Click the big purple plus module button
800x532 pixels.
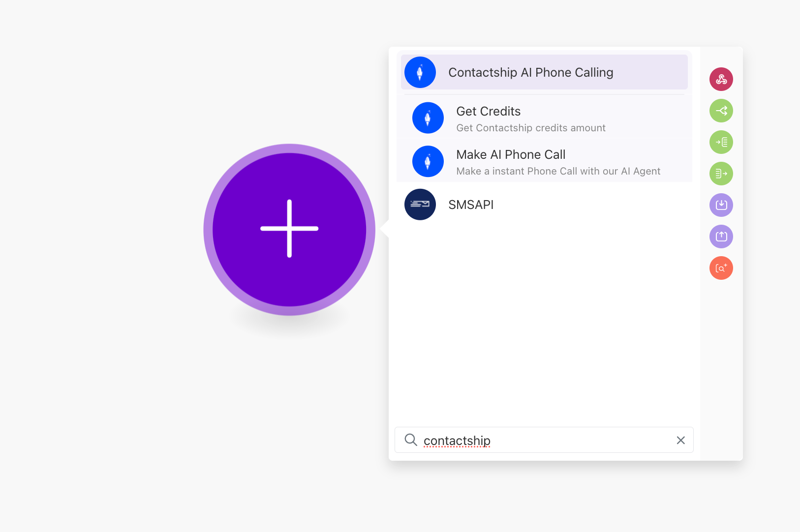[x=289, y=229]
